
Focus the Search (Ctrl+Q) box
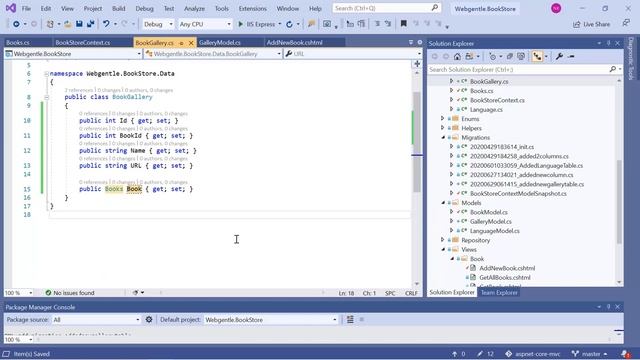coord(387,8)
